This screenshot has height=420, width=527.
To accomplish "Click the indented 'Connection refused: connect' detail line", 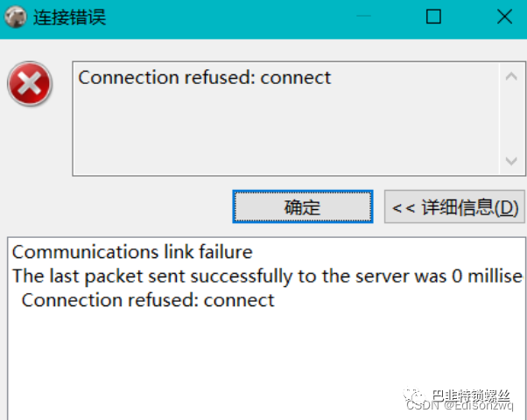I will point(148,300).
